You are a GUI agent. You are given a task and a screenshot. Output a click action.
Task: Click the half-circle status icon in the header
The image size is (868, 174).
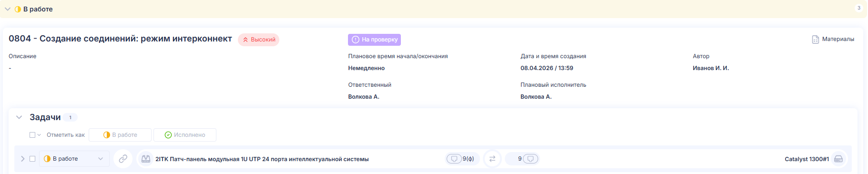point(18,9)
